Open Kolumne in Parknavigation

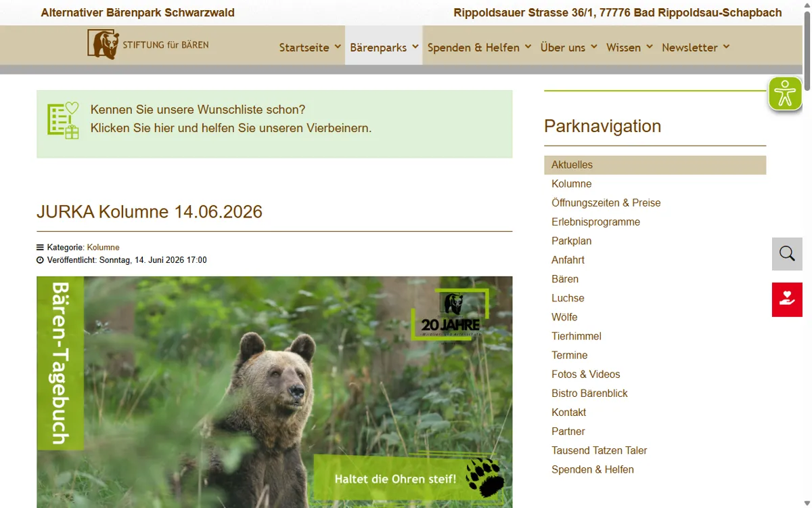tap(572, 184)
